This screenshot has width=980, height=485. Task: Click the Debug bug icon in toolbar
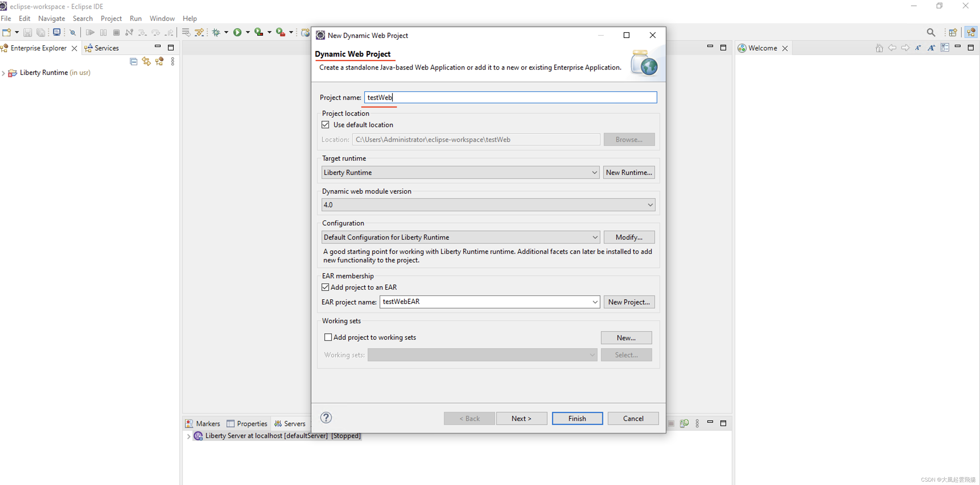tap(216, 32)
